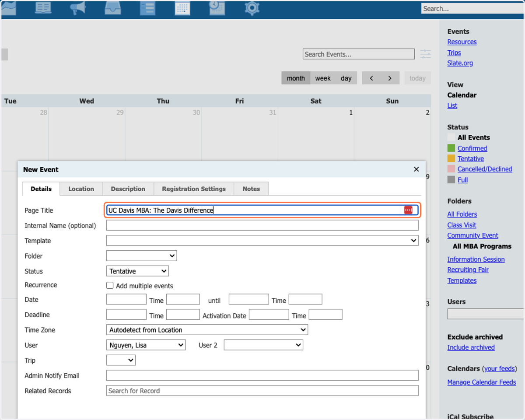The height and width of the screenshot is (420, 525).
Task: Open the chart icon in top navigation
Action: (9, 7)
